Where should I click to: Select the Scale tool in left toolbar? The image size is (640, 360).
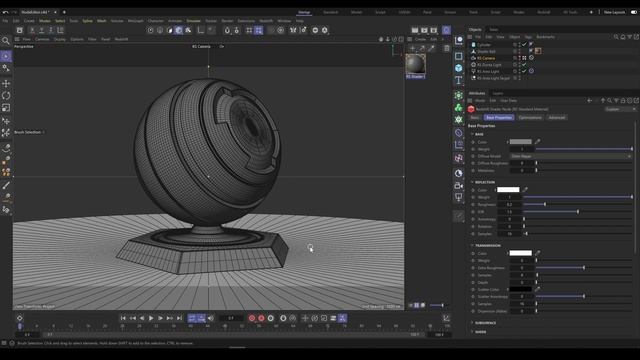pyautogui.click(x=6, y=108)
